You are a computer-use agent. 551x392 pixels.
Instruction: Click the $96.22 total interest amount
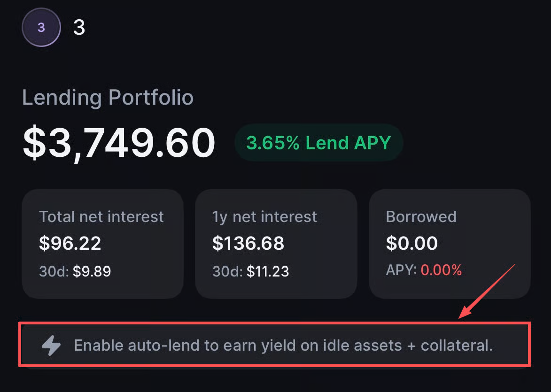tap(70, 243)
